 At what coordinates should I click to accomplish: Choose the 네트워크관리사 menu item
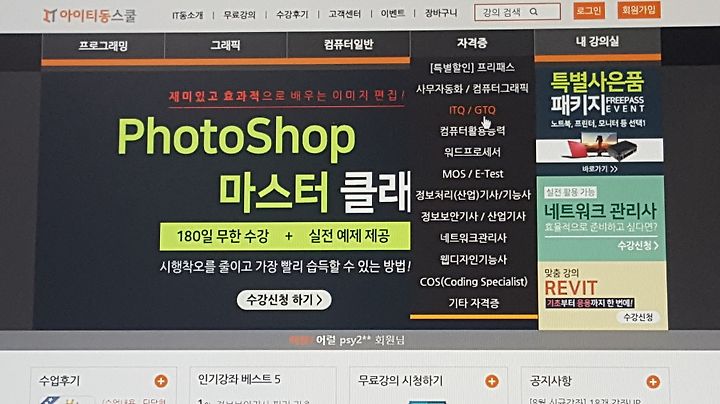(x=473, y=238)
